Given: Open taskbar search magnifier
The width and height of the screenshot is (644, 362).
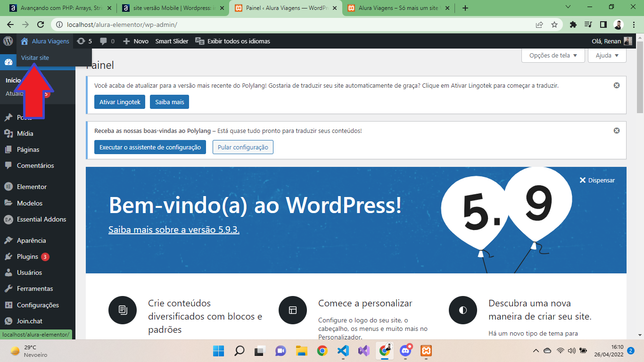Looking at the screenshot, I should pos(239,351).
